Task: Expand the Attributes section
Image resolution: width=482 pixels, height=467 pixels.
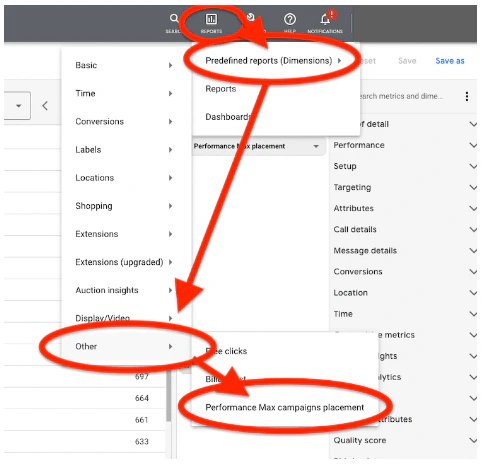Action: (405, 208)
